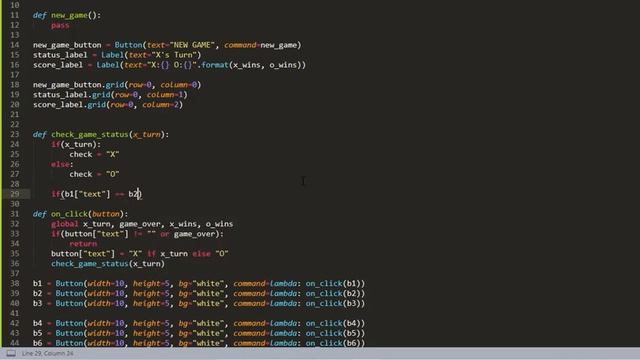
Task: Click 'on_click(b2)' on line 39
Action: pos(333,293)
